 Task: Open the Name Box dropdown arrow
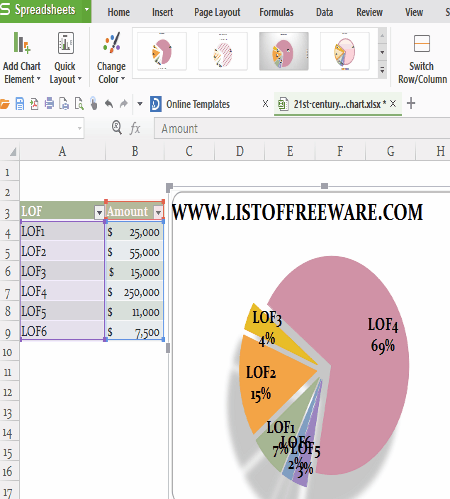80,128
